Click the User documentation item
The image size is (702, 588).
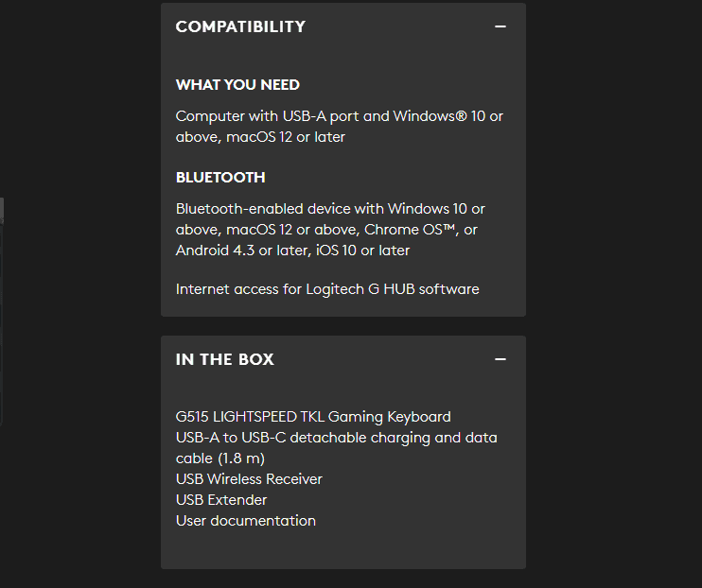[246, 521]
